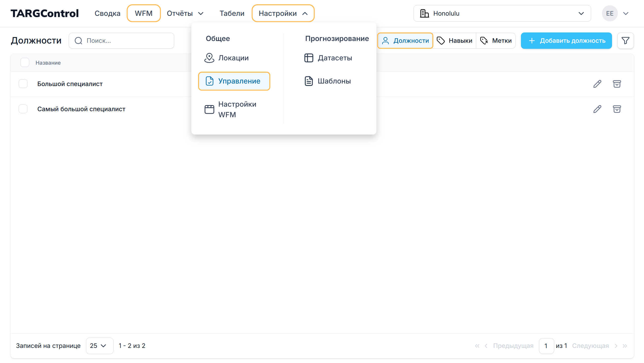Expand the Honolulu location dropdown
This screenshot has height=363, width=644.
tap(502, 13)
